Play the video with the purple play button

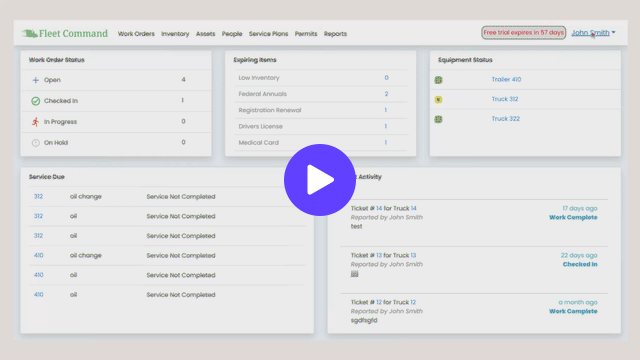[x=320, y=180]
